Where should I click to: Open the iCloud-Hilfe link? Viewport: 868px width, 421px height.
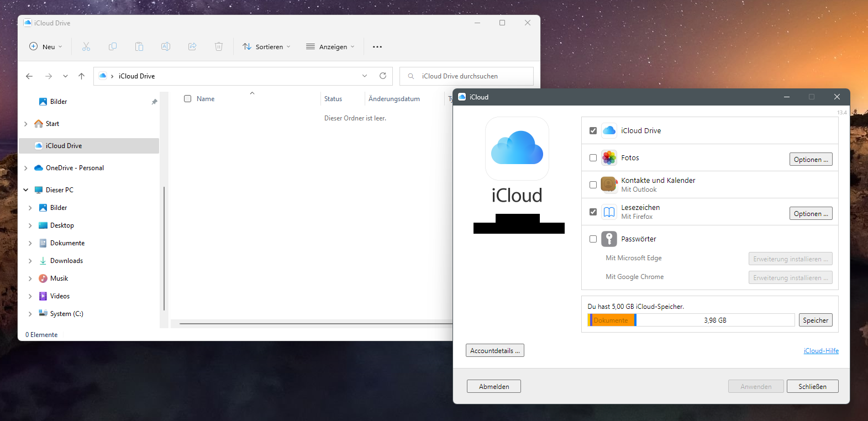tap(821, 351)
